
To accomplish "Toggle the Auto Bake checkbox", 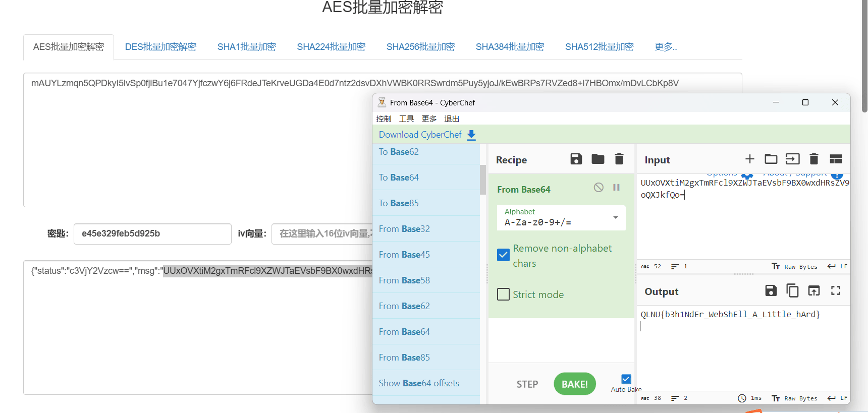I will point(626,379).
